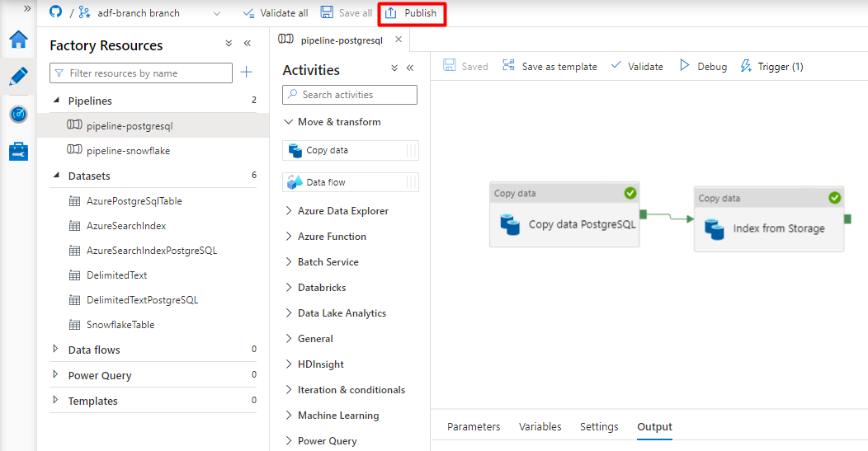868x451 pixels.
Task: Click green checkmark on Copy data PostgreSQL
Action: 630,193
